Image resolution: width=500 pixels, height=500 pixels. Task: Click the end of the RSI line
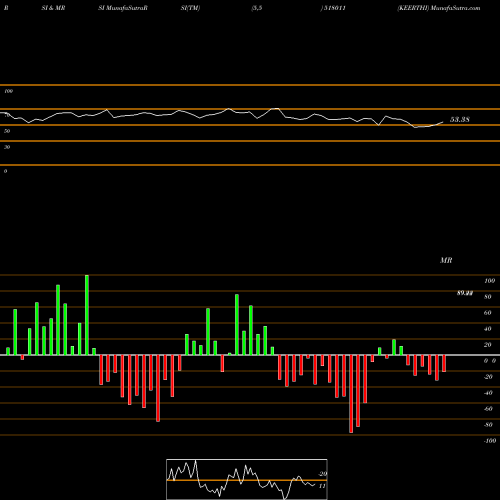click(443, 122)
